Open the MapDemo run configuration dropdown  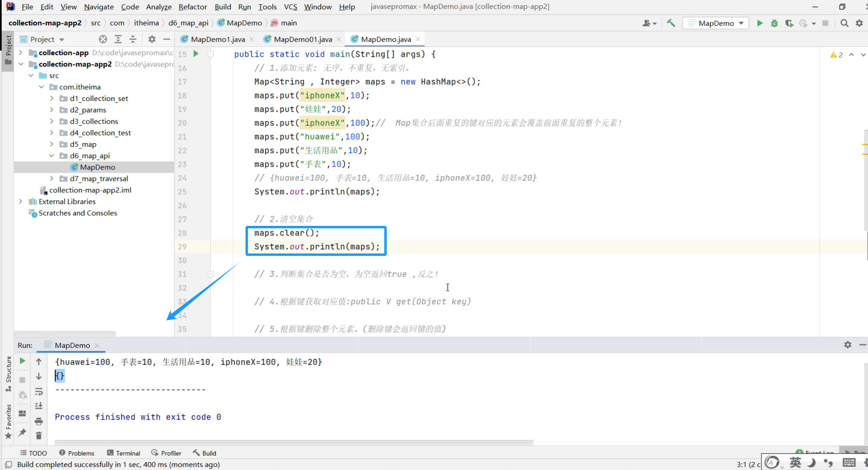pyautogui.click(x=716, y=23)
